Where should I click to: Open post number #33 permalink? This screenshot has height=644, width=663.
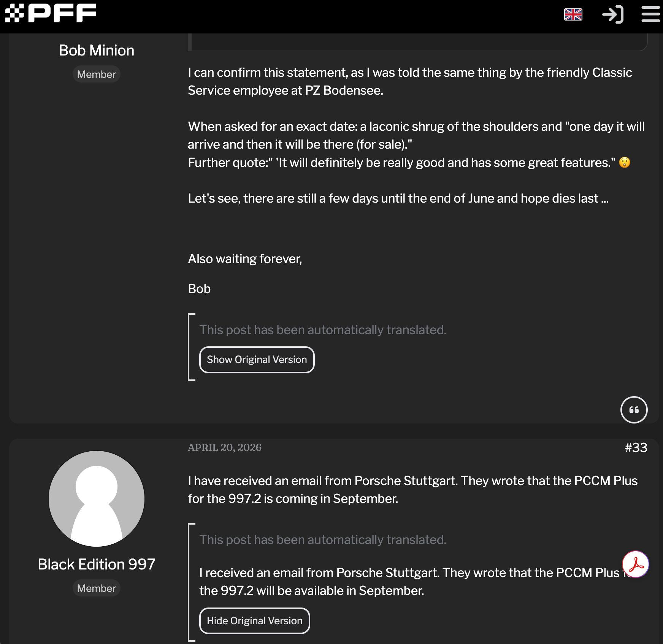(636, 447)
